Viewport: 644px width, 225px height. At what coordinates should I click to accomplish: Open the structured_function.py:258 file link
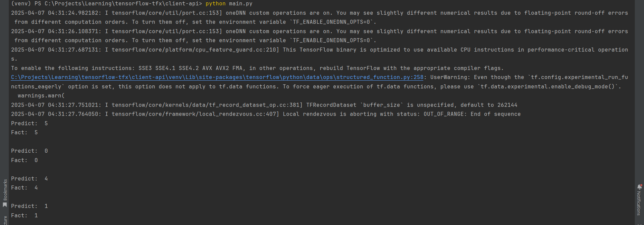tap(217, 77)
